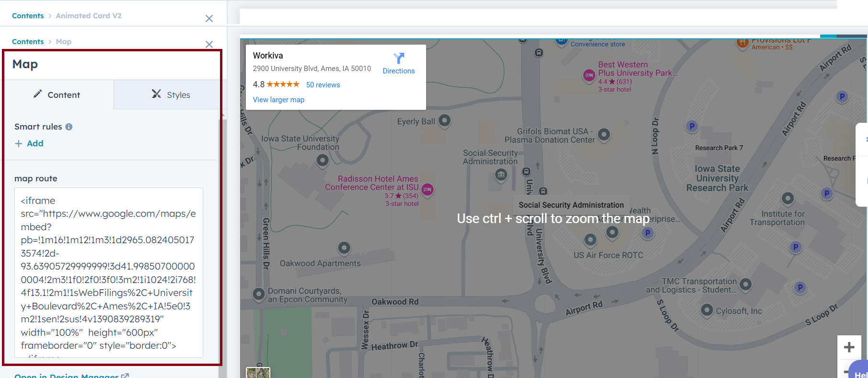
Task: Click the satellite view thumbnail on map
Action: click(258, 373)
